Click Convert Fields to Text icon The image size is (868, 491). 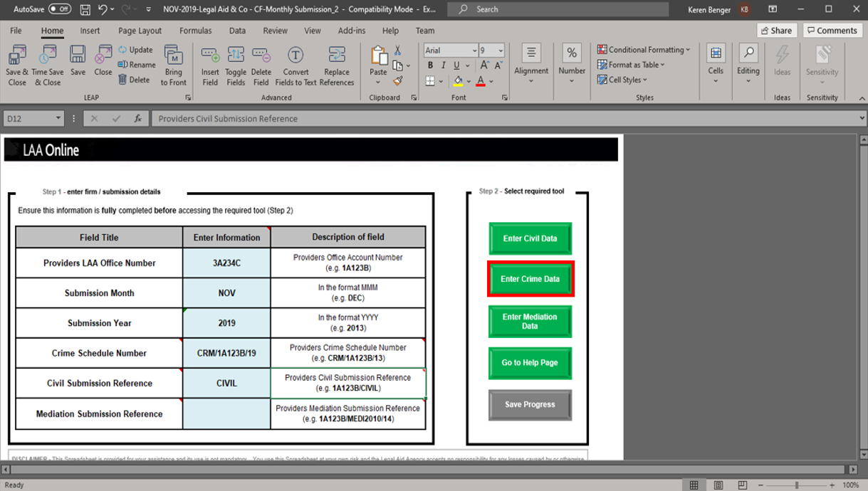coord(296,56)
